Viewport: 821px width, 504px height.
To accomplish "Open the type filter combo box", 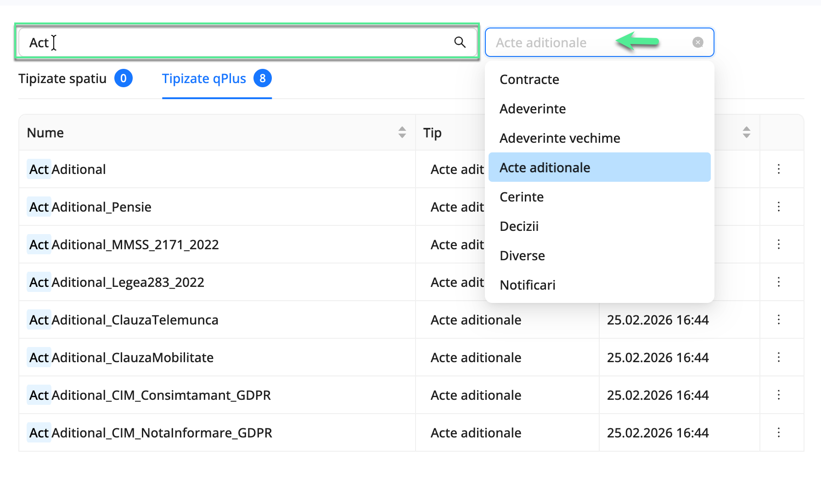I will (x=599, y=42).
